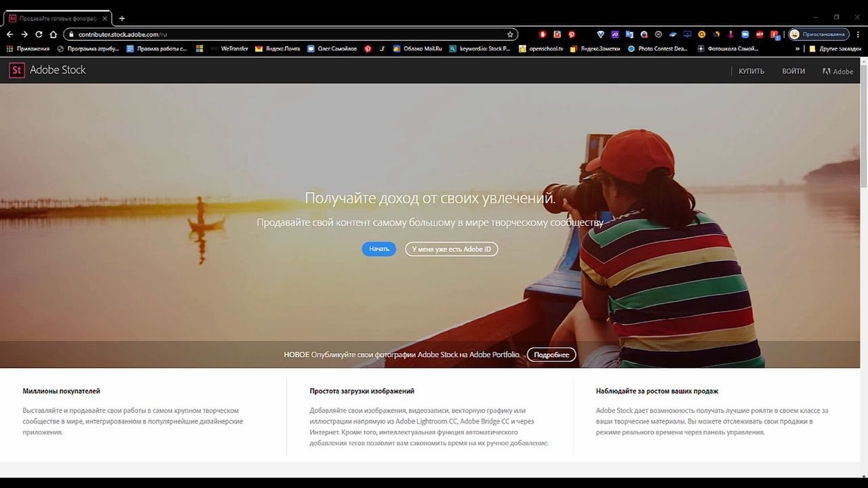Click the hero title Получайте доход от своих увлечений
The image size is (868, 488).
tap(430, 198)
